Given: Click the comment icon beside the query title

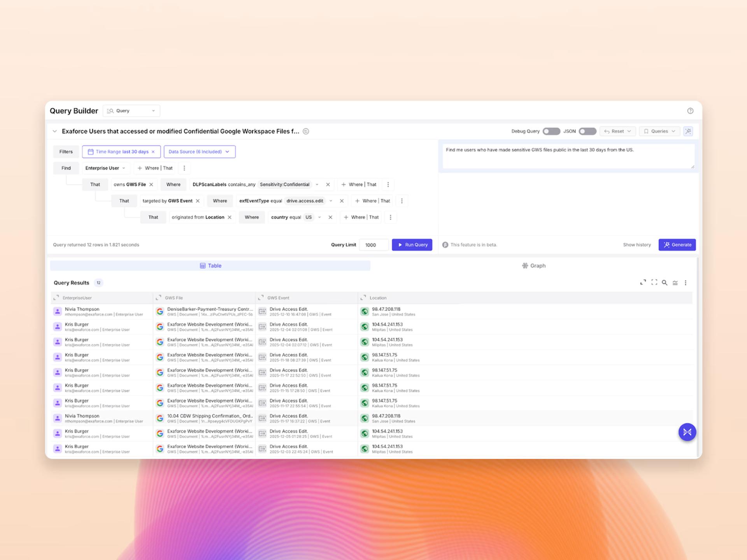Looking at the screenshot, I should pyautogui.click(x=306, y=131).
